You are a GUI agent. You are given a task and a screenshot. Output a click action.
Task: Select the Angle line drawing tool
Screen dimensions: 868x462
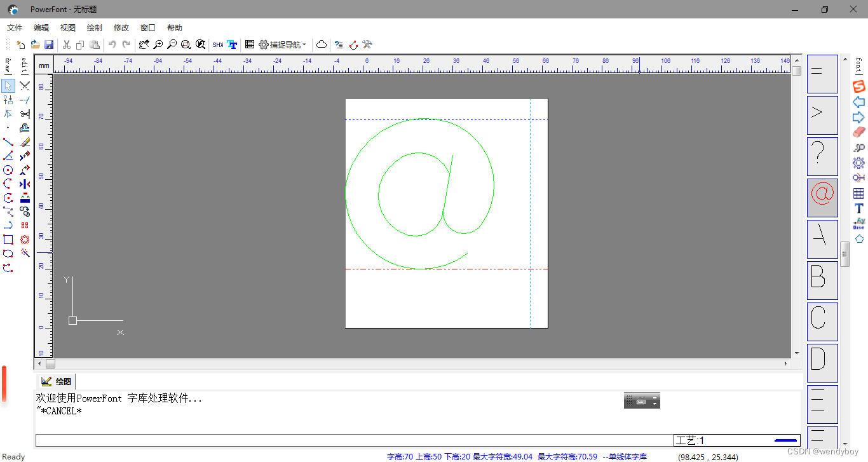point(8,156)
